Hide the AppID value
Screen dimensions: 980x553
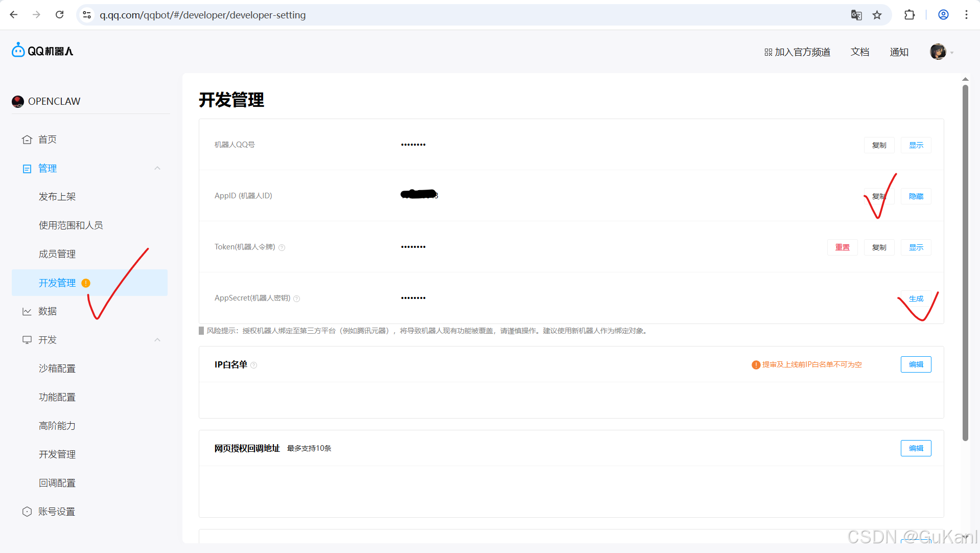pyautogui.click(x=916, y=196)
